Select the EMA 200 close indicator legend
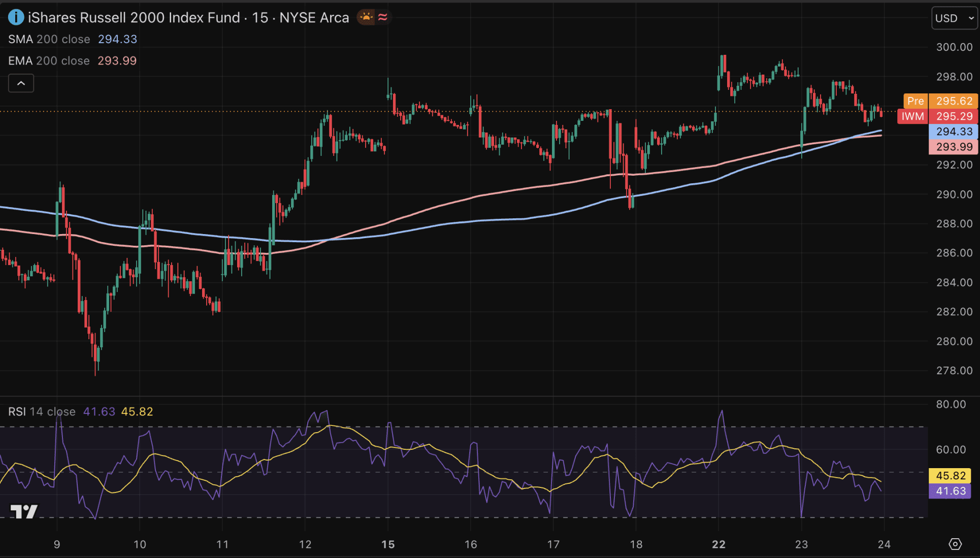The image size is (980, 558). click(x=49, y=61)
